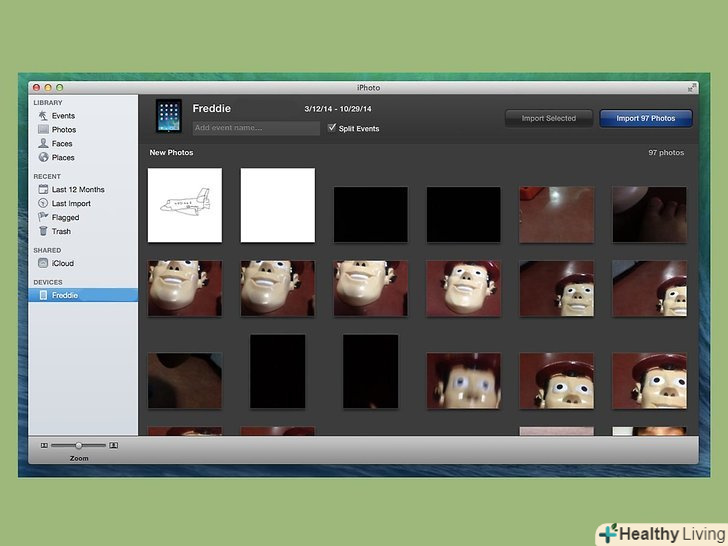
Task: Click the Photos stack icon in sidebar
Action: coord(43,129)
